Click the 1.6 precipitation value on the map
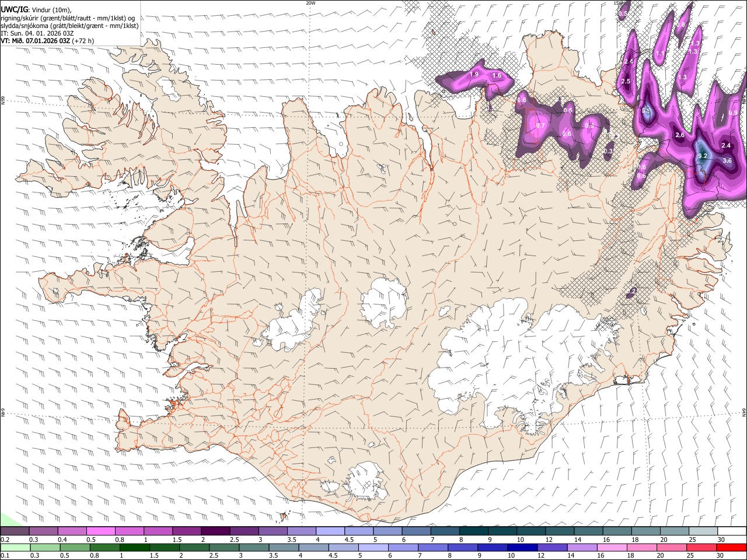Viewport: 747px width, 560px height. pos(497,76)
